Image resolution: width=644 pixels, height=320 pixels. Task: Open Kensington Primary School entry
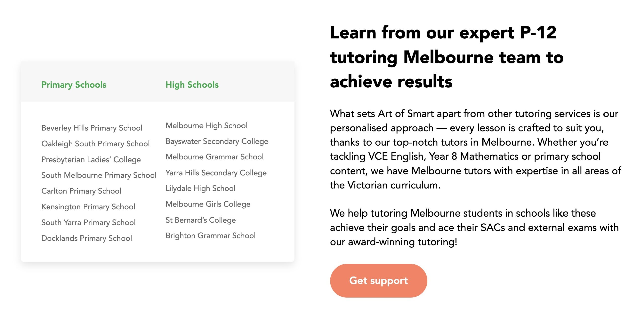click(x=88, y=207)
